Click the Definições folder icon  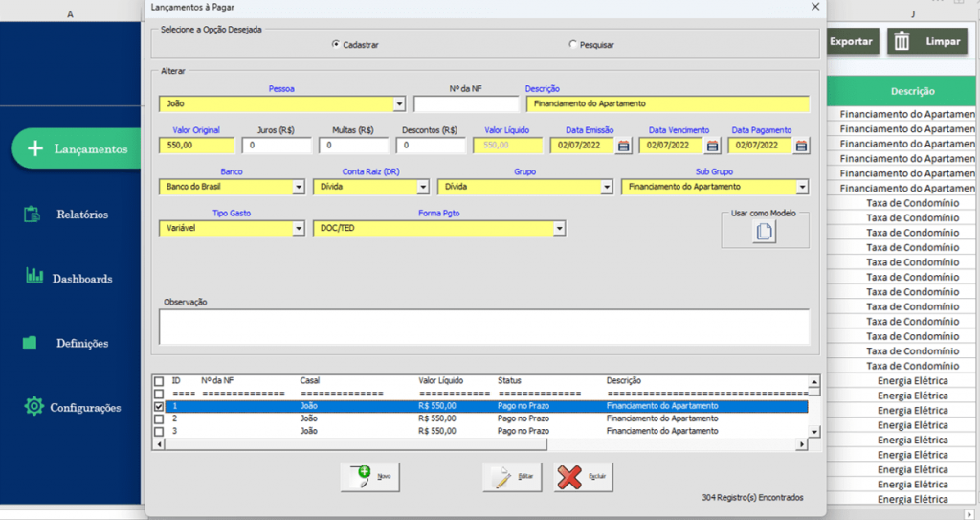pos(30,342)
